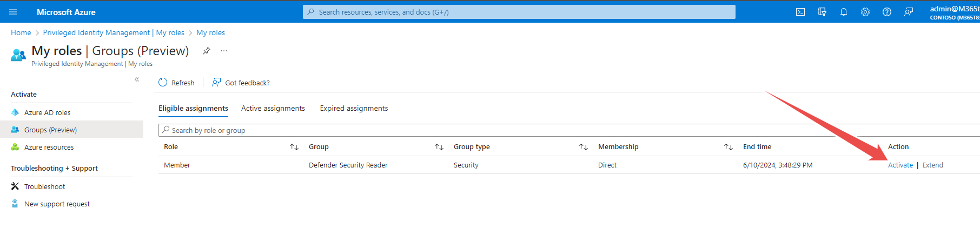Activate the Defender Security Reader role

pyautogui.click(x=900, y=165)
